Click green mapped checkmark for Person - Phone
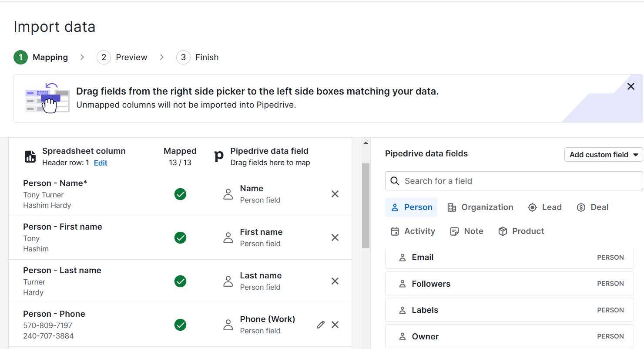Image resolution: width=644 pixels, height=349 pixels. coord(180,325)
